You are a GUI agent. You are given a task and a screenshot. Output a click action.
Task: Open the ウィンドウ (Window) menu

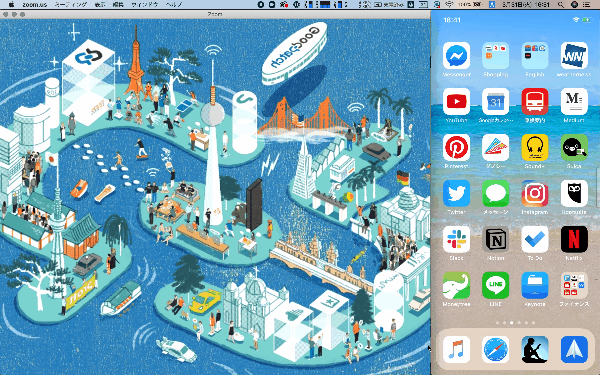tap(144, 5)
